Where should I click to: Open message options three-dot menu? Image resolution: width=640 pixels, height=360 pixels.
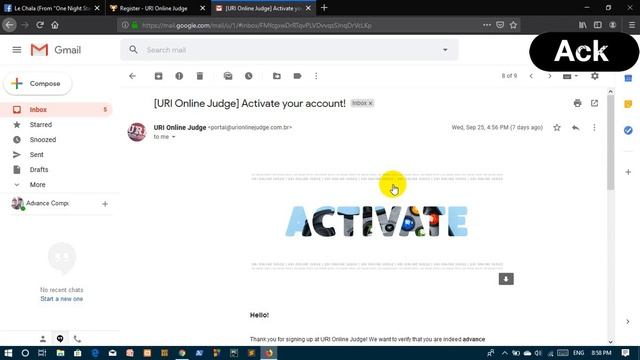tap(594, 128)
